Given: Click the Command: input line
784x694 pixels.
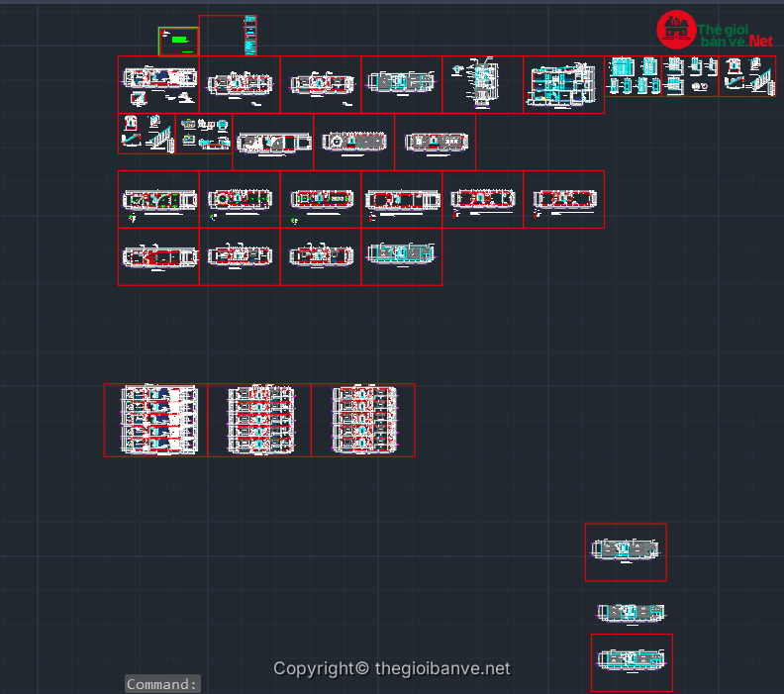Looking at the screenshot, I should point(163,684).
